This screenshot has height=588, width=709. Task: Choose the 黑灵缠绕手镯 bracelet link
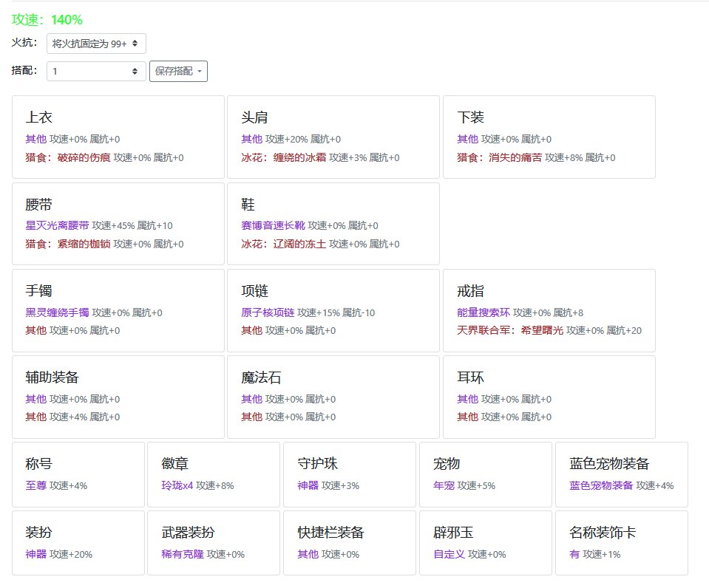[x=57, y=313]
